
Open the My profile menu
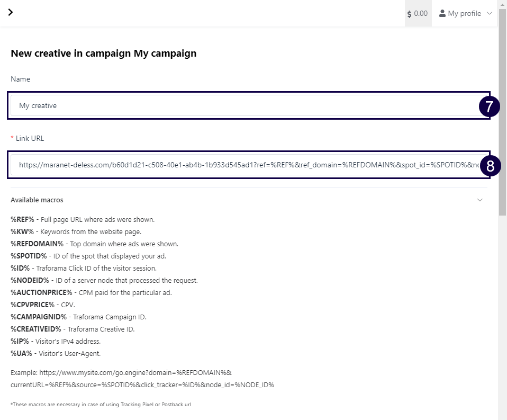pyautogui.click(x=464, y=13)
